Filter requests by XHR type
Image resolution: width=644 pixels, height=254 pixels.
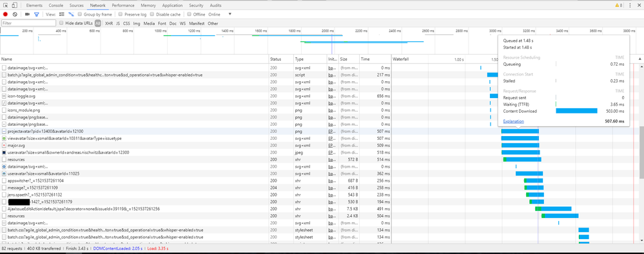coord(109,23)
